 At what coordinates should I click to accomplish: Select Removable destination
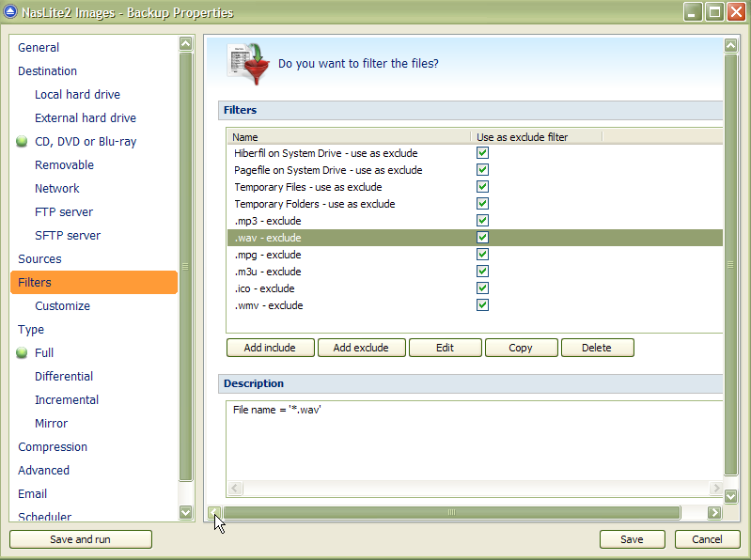[64, 165]
